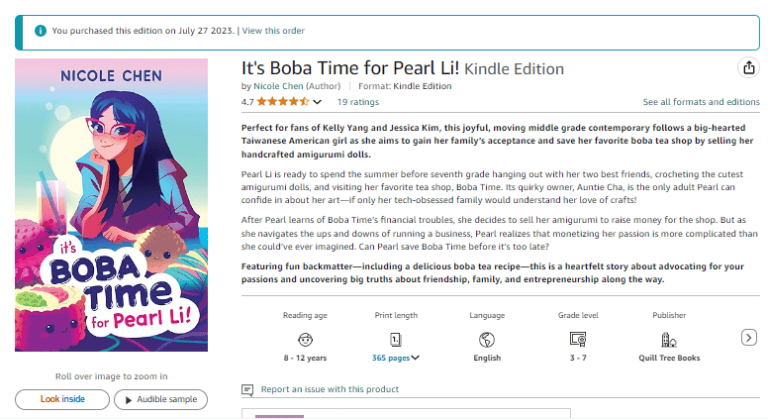The width and height of the screenshot is (768, 419).
Task: Click the Language globe icon
Action: pos(487,339)
